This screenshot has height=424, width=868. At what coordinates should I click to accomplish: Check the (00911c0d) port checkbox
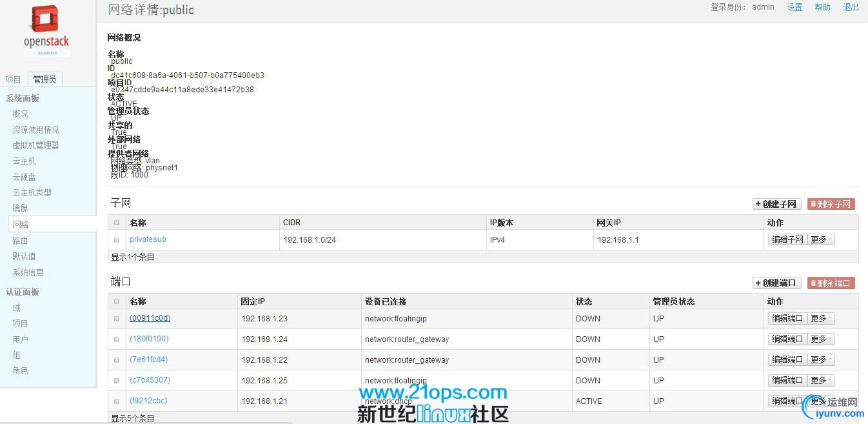117,318
